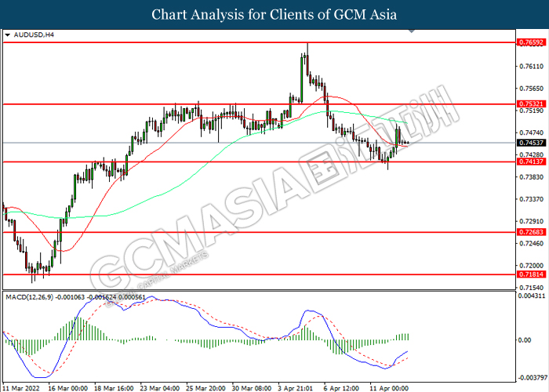The image size is (549, 392).
Task: Click the 16 Mar 00:00 time label
Action: coord(68,389)
